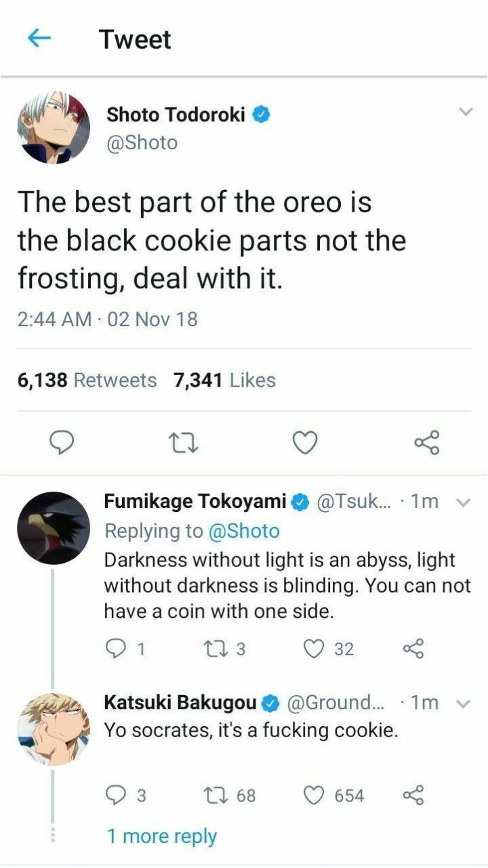Screen dimensions: 488x868
Task: Click the retweet icon on the main tweet
Action: [183, 443]
